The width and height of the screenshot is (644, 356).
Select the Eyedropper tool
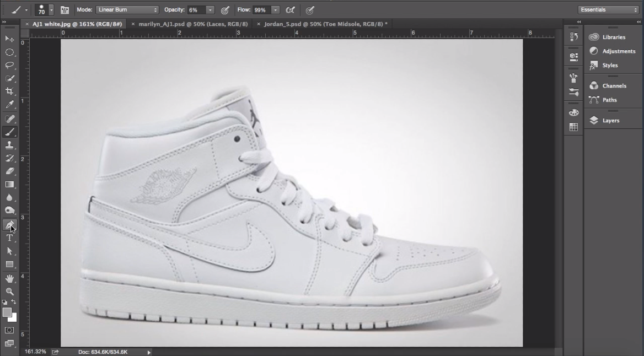pos(9,105)
